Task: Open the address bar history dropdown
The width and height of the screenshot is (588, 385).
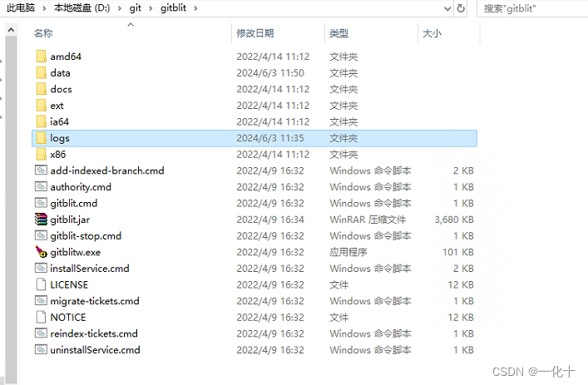Action: 447,8
